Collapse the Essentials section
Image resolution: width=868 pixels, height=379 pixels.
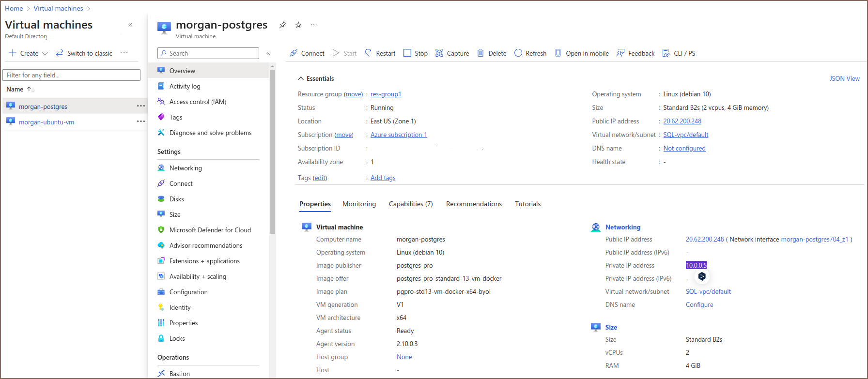[301, 78]
